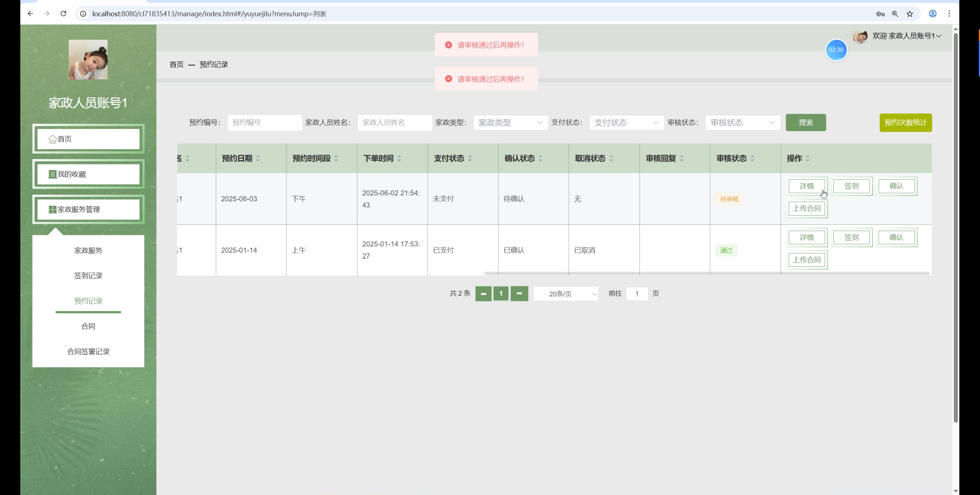Click the 02:30 countdown progress circle
The height and width of the screenshot is (495, 980).
(836, 50)
